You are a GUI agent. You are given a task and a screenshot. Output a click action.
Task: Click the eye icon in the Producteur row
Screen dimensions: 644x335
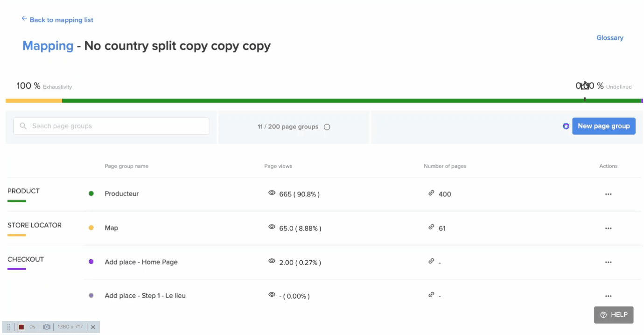272,193
